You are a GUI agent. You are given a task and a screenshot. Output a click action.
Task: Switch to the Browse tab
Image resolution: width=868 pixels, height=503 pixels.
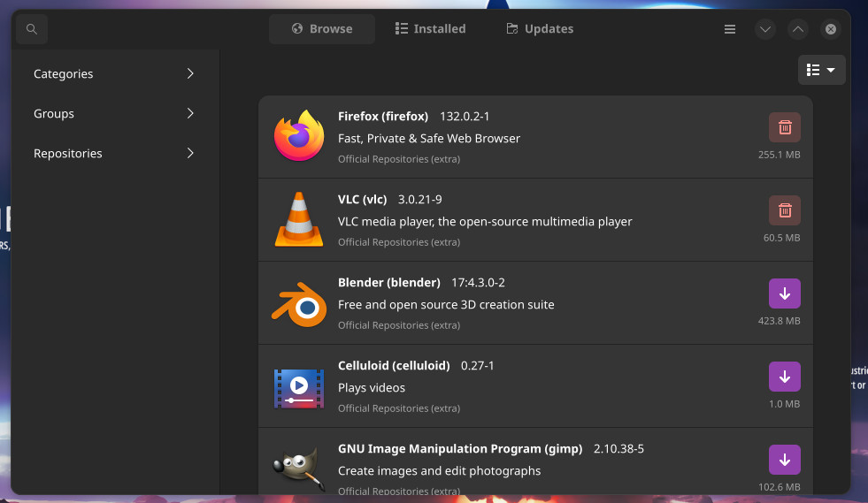click(321, 29)
